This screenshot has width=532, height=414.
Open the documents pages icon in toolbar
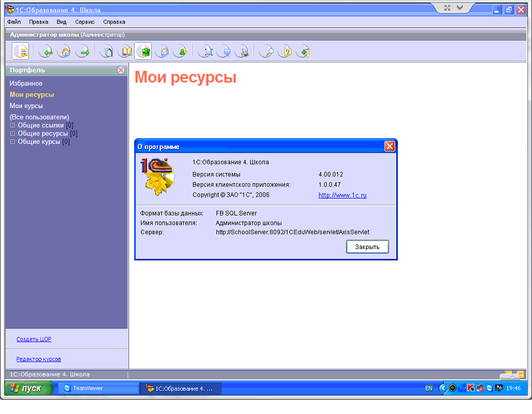[107, 52]
